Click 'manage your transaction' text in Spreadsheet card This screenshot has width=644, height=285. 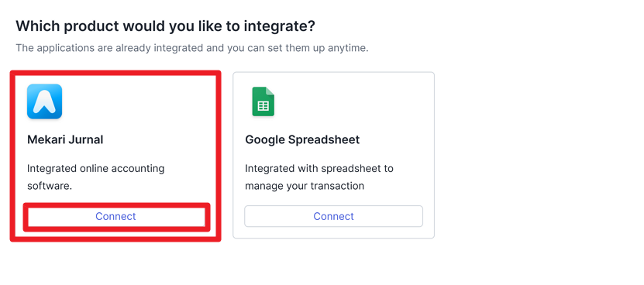[305, 186]
